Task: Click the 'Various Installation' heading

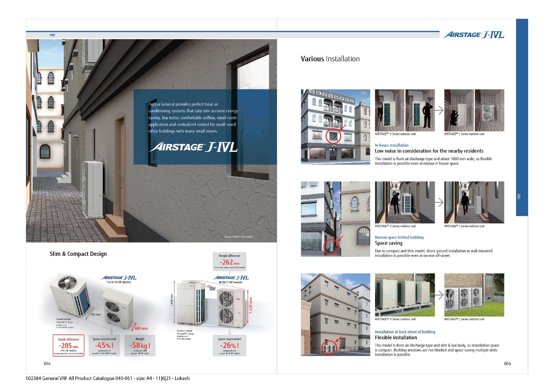Action: click(330, 59)
